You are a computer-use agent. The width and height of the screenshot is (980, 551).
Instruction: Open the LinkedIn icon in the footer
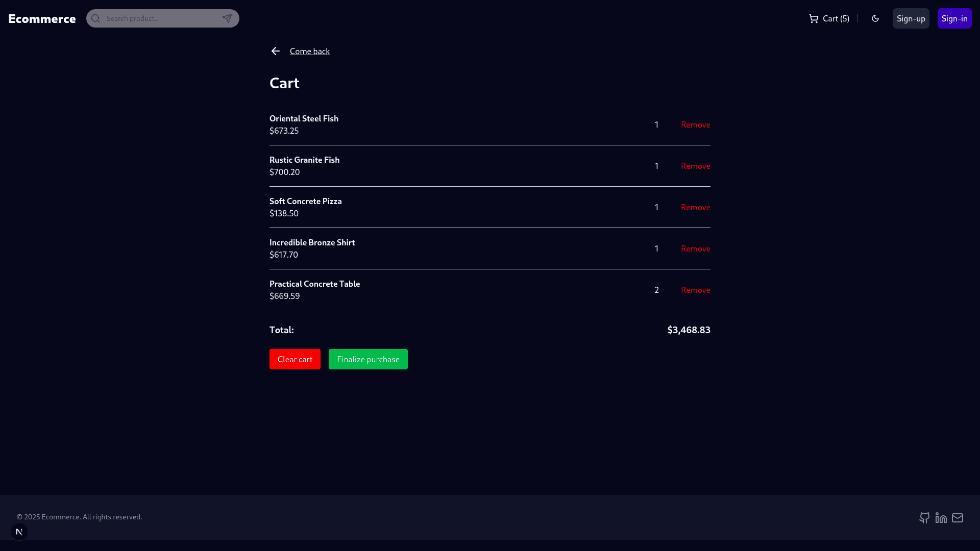pos(941,517)
